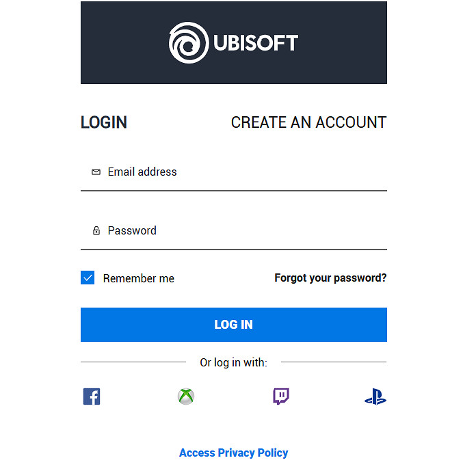Click the Ubisoft swirl logo
The image size is (476, 471).
(x=188, y=42)
